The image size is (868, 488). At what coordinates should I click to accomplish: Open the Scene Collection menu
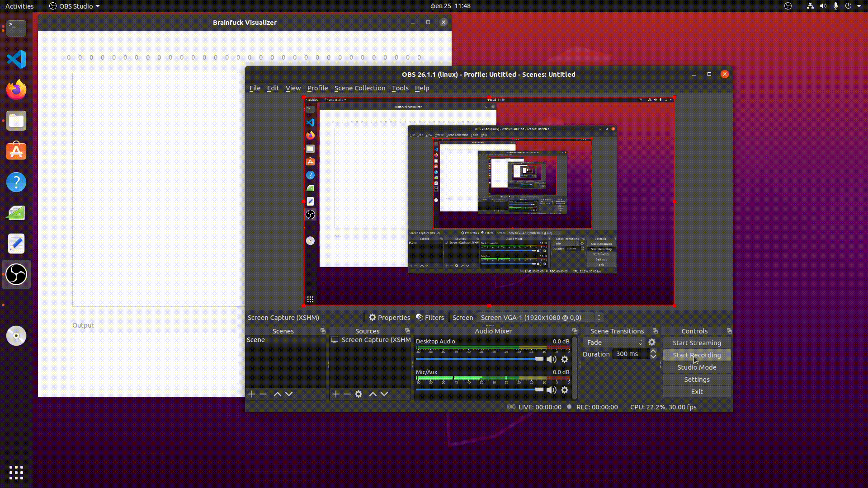[x=359, y=88]
